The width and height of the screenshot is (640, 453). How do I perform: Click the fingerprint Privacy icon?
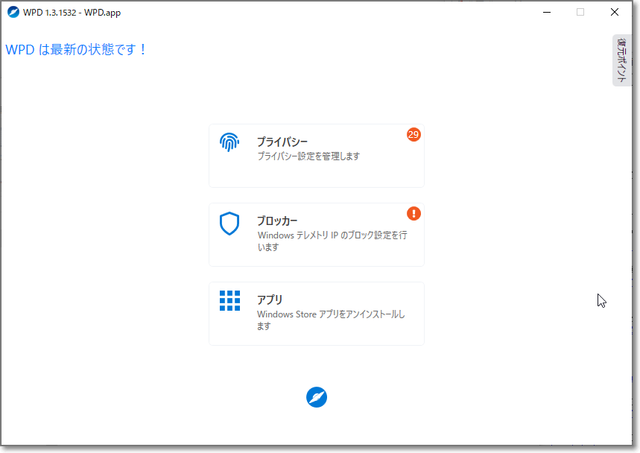(x=230, y=142)
